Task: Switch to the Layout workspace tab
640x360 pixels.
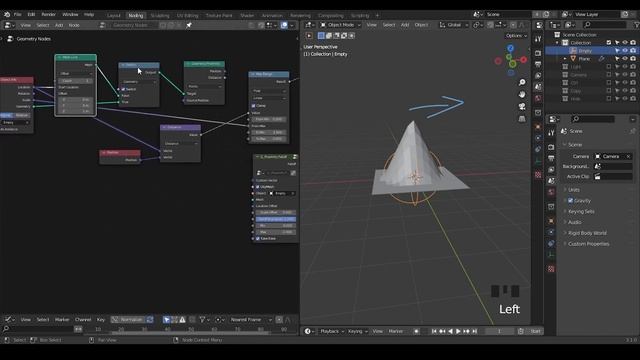Action: 114,16
